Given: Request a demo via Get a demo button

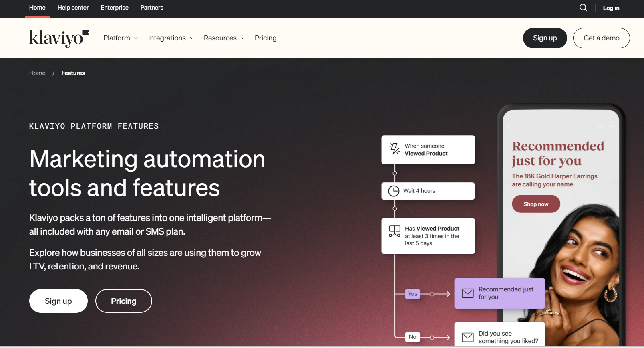Looking at the screenshot, I should (601, 38).
